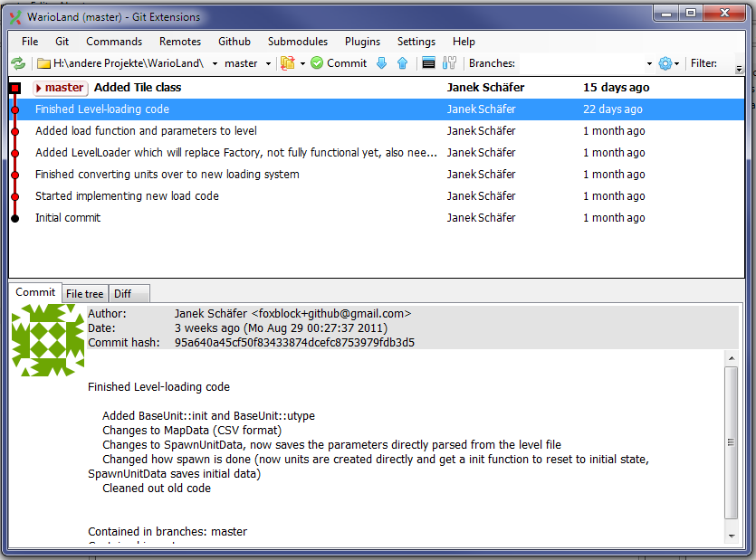Click the push up-arrow icon
The image size is (756, 560).
point(402,63)
